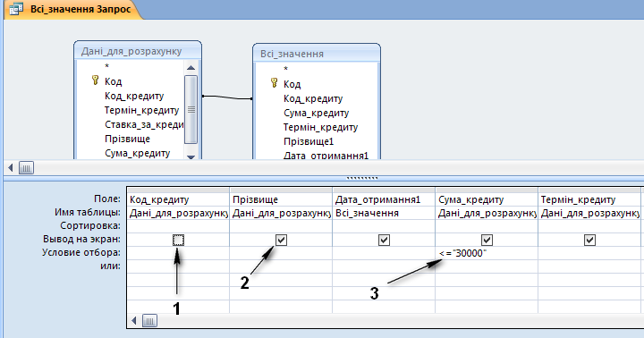Click scroll-up arrow in Дані_для_розрахунку field list
Image resolution: width=644 pixels, height=338 pixels.
191,68
